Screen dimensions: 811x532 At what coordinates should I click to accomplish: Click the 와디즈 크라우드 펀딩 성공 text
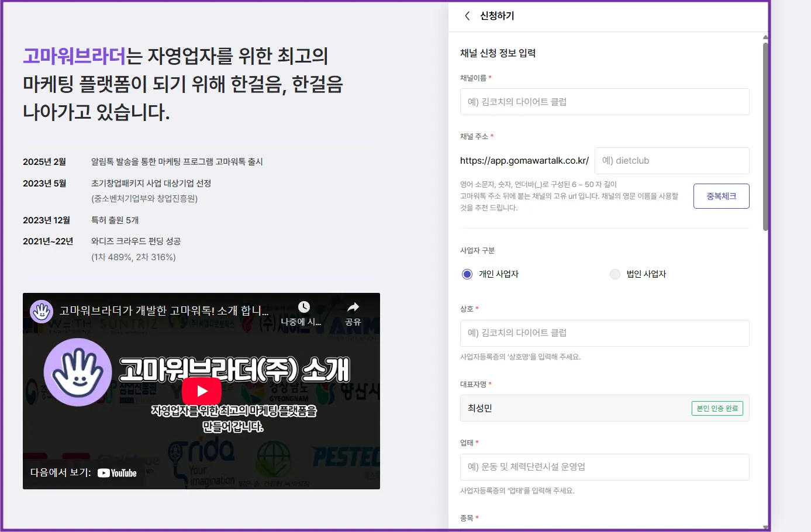click(x=136, y=241)
